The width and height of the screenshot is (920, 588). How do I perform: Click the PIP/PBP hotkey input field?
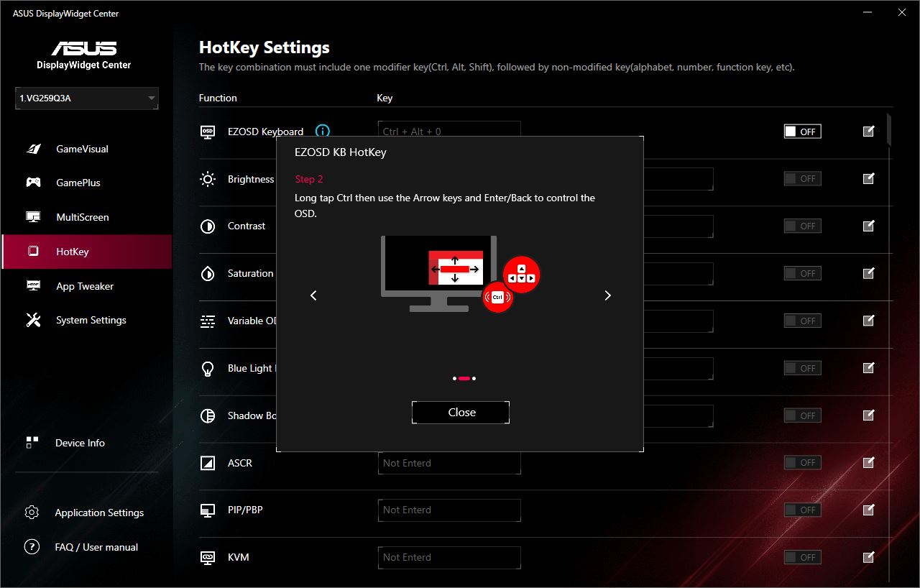pyautogui.click(x=449, y=510)
